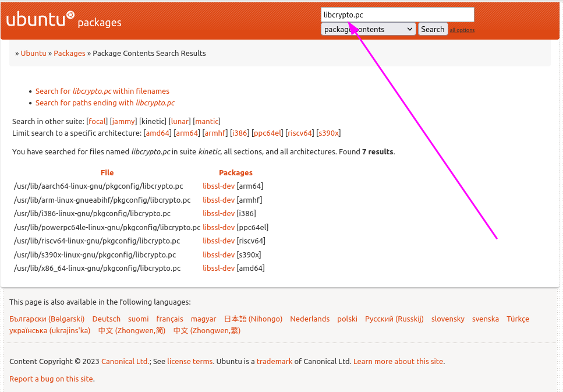Screen dimensions: 563x392
Task: Limit search to the amd64 architecture
Action: point(157,133)
